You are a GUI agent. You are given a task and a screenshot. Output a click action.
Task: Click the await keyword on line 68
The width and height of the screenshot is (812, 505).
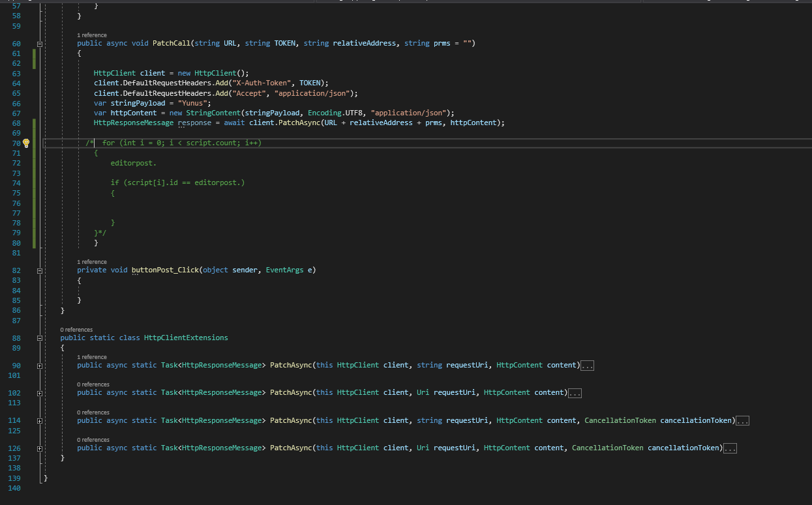pos(235,123)
